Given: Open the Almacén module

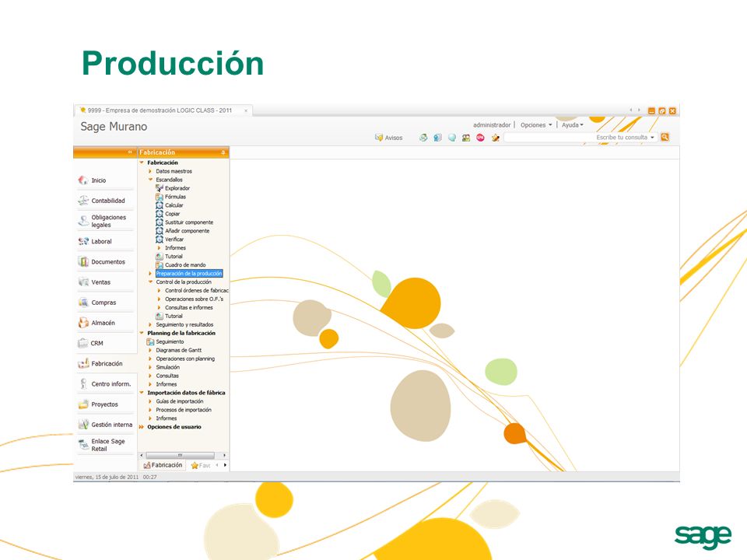Looking at the screenshot, I should [105, 323].
